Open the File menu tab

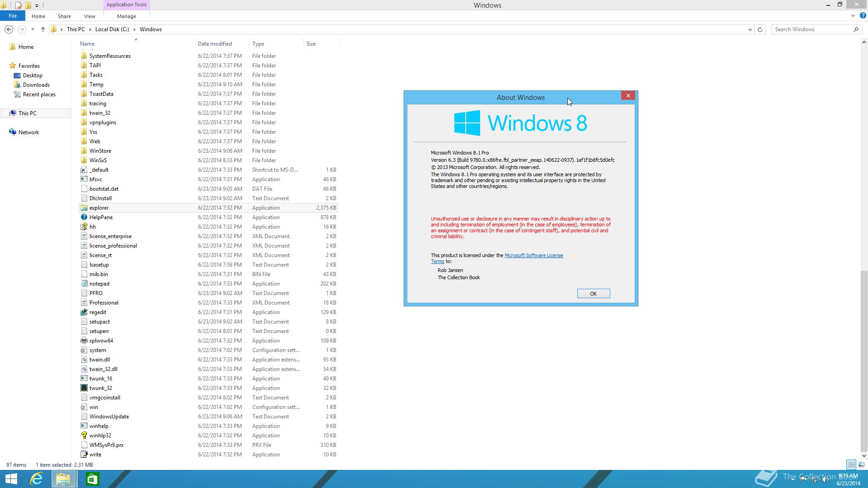[x=13, y=16]
